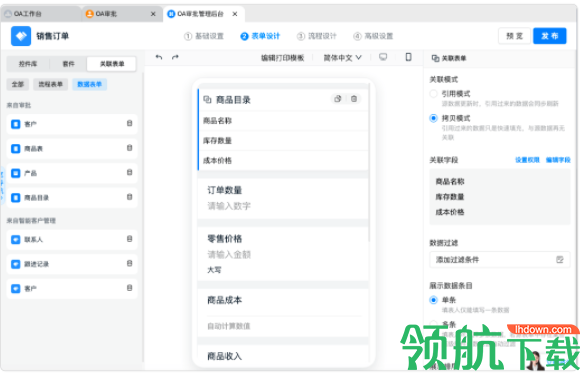This screenshot has width=580, height=377.
Task: Click the database icon on the 跟进记录 row
Action: (x=129, y=263)
